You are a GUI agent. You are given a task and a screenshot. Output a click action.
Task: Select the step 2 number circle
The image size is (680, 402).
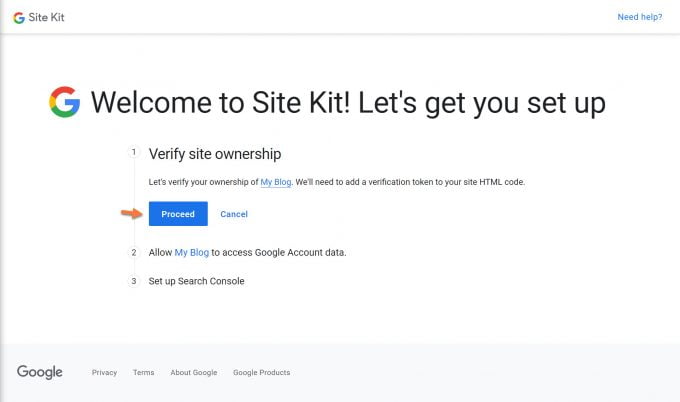pos(133,252)
